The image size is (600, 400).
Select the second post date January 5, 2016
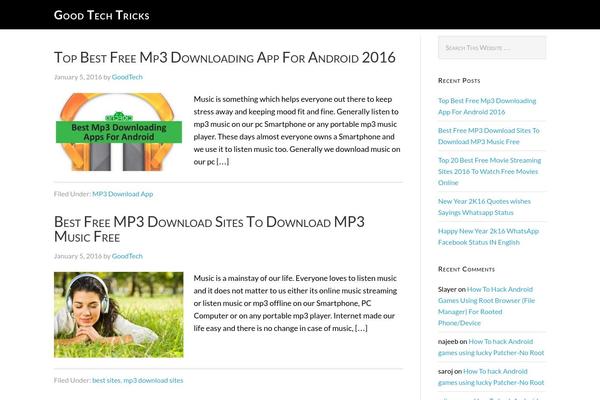coord(78,256)
